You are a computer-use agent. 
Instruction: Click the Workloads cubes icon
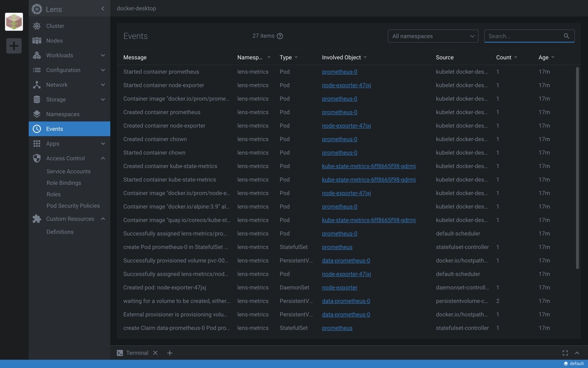(x=37, y=55)
